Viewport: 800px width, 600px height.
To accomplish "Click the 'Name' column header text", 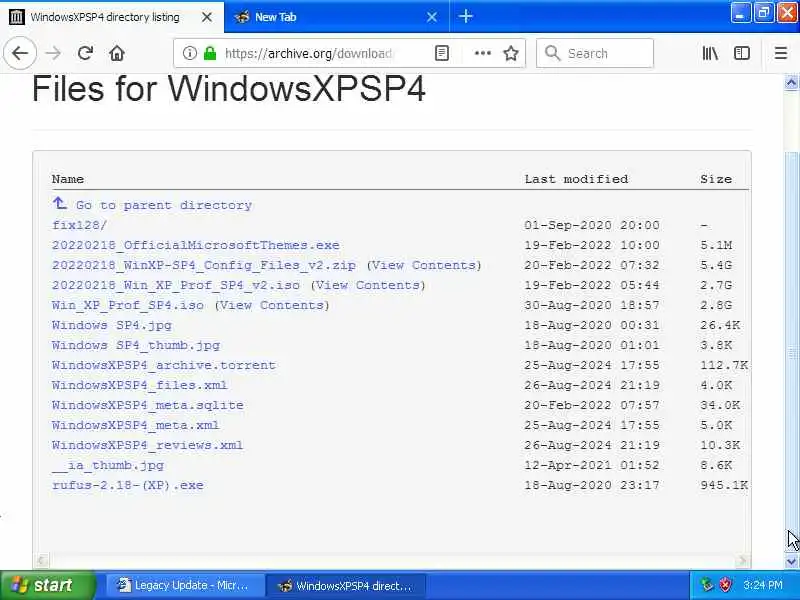I will (x=68, y=179).
